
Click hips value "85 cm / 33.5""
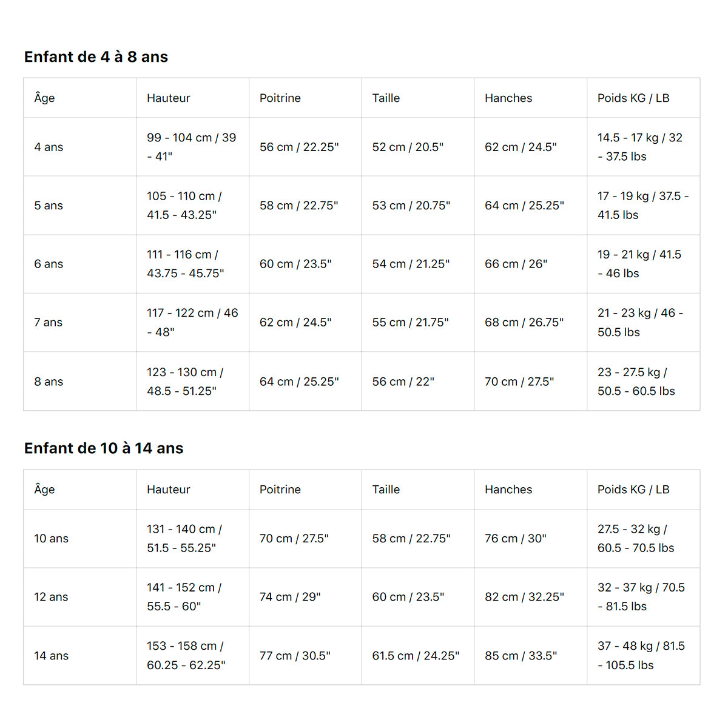tap(521, 656)
